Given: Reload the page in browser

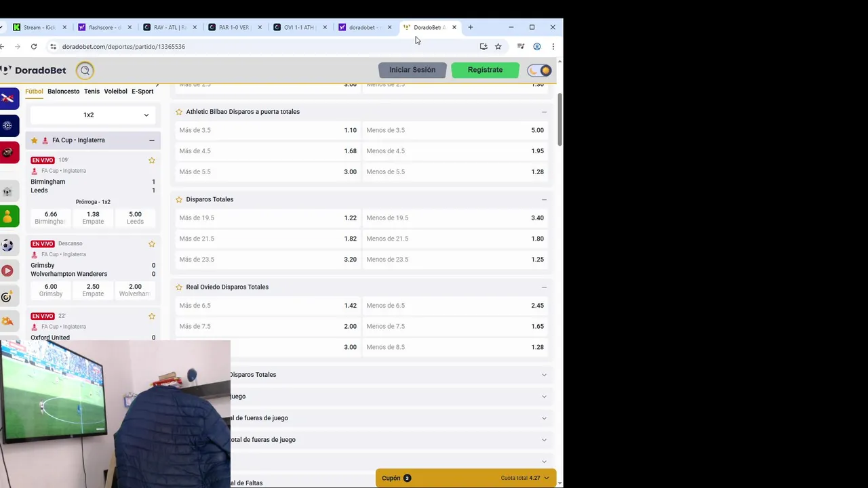Looking at the screenshot, I should click(34, 47).
